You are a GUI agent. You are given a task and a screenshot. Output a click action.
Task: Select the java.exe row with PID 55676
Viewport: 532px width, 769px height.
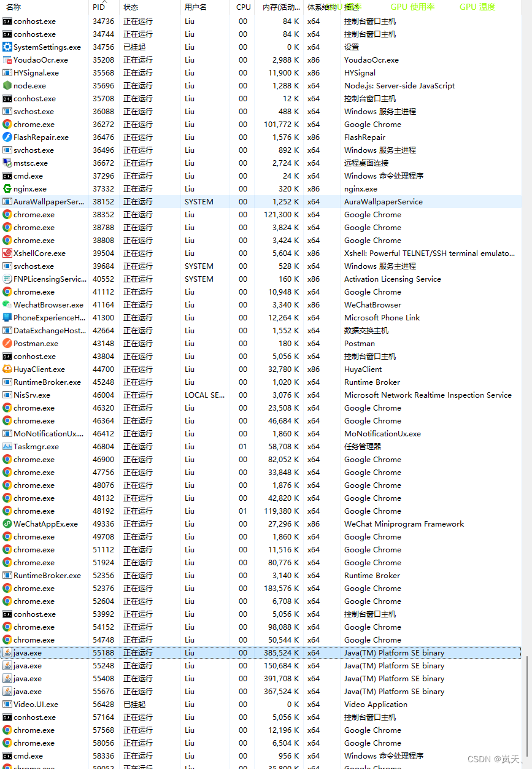click(x=261, y=692)
